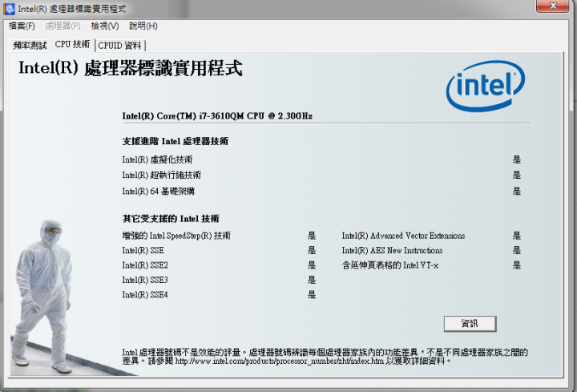
Task: Close the Intel processor utility window
Action: 553,6
